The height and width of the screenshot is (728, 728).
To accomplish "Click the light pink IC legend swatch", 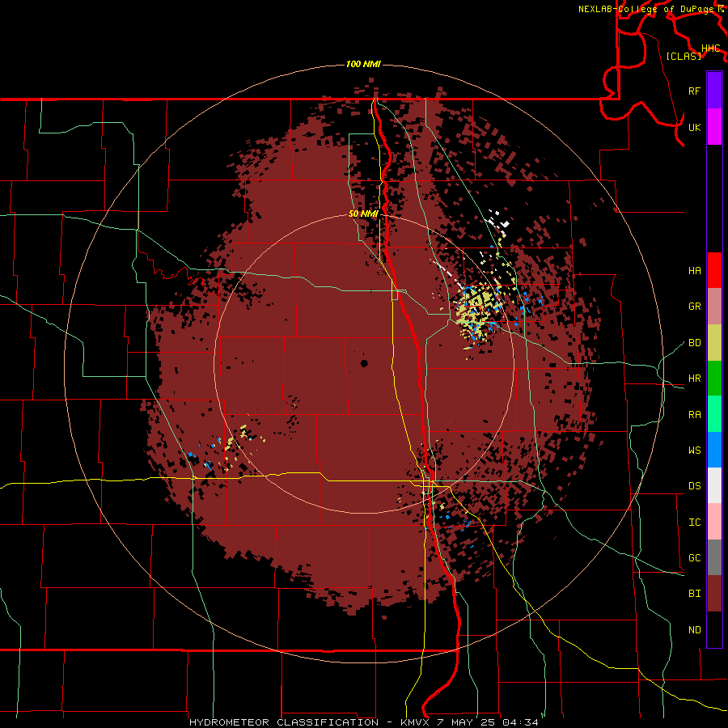I will click(714, 522).
